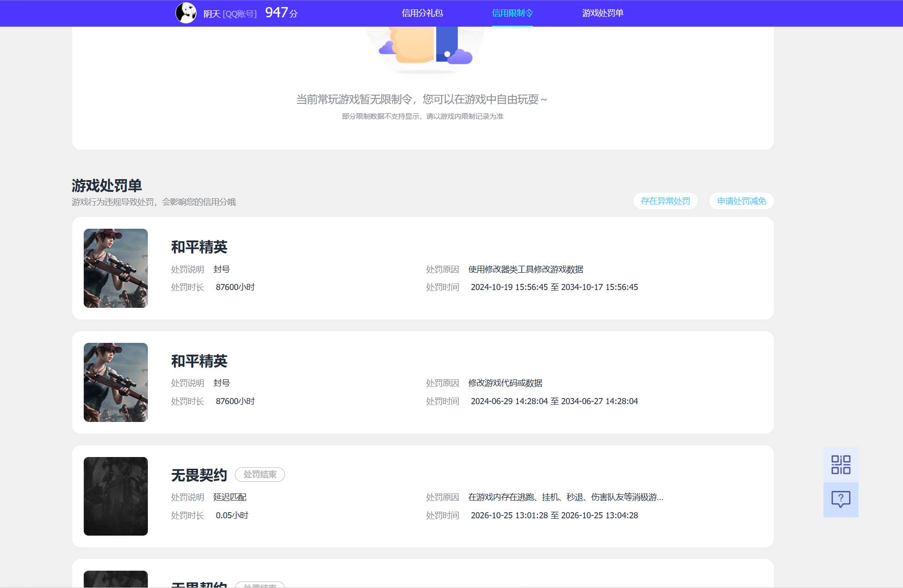Click the user avatar in header
This screenshot has width=903, height=588.
[186, 13]
